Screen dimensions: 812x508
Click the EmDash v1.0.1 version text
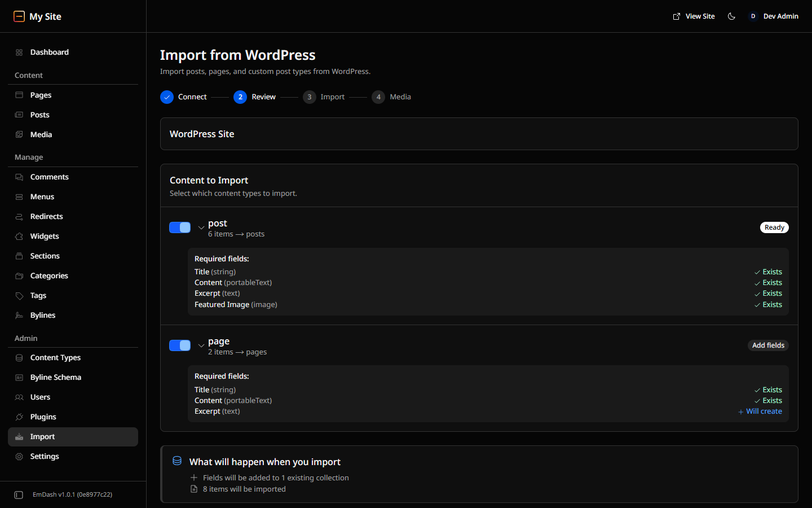72,495
